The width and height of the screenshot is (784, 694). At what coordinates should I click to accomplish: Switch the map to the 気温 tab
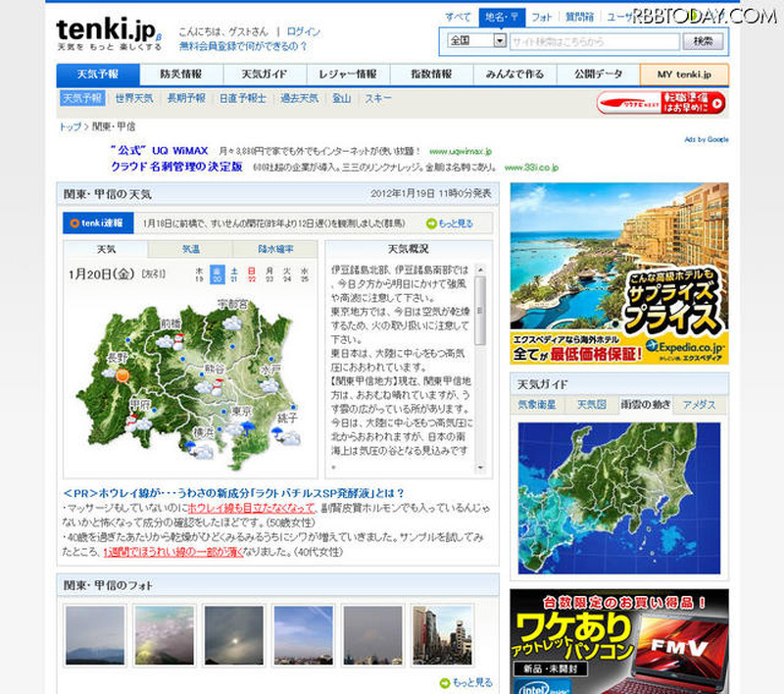pos(190,250)
